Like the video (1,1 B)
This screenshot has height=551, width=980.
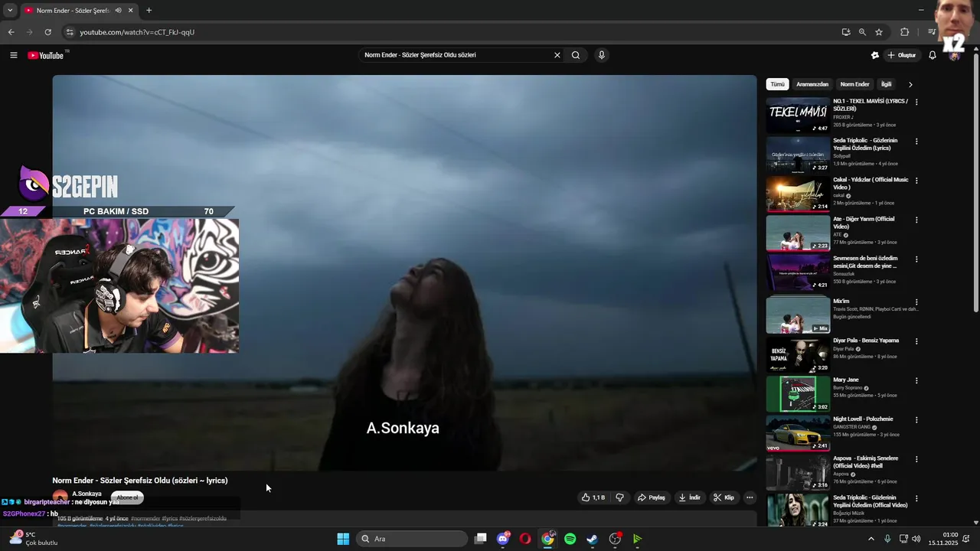(593, 497)
